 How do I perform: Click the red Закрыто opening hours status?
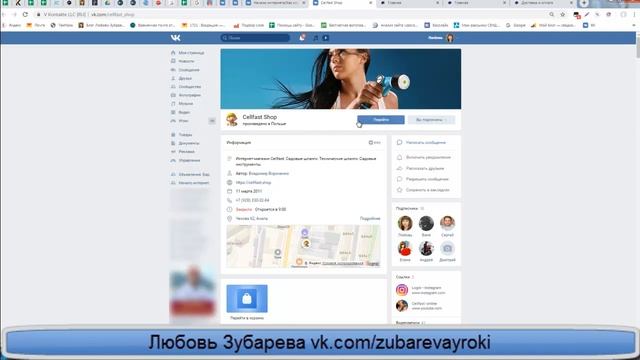click(x=244, y=209)
